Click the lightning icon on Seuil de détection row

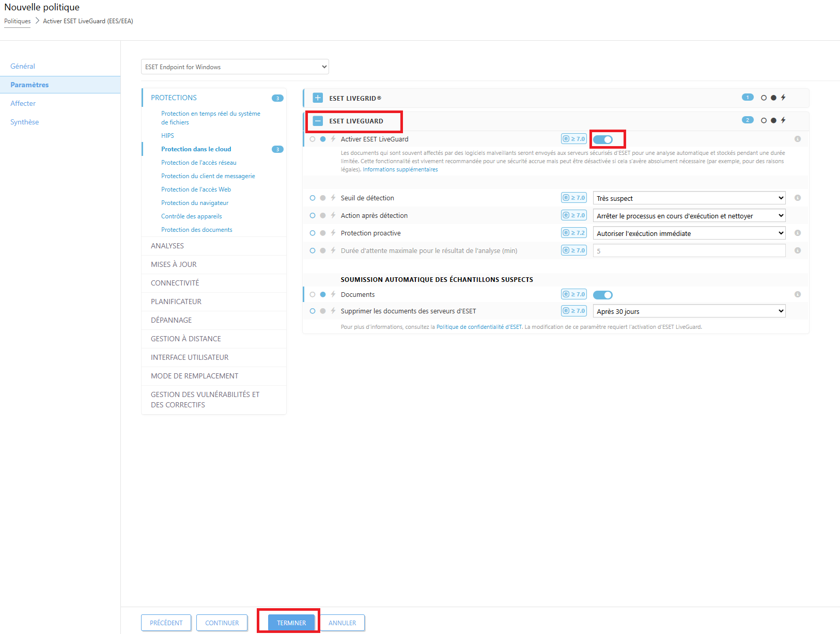click(333, 198)
